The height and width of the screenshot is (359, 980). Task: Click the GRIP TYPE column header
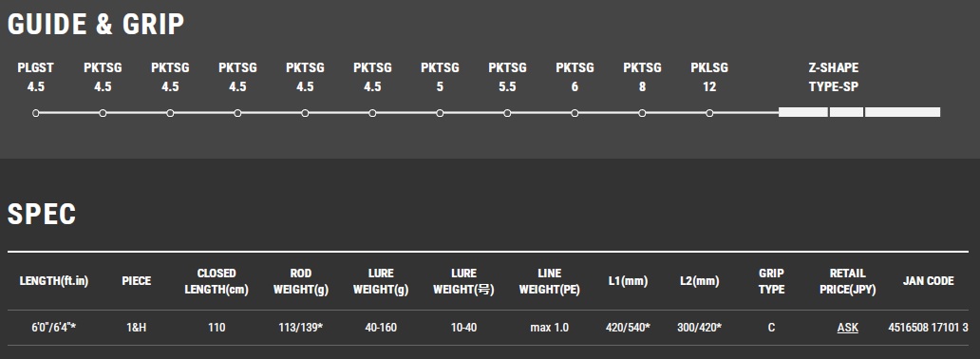coord(771,281)
